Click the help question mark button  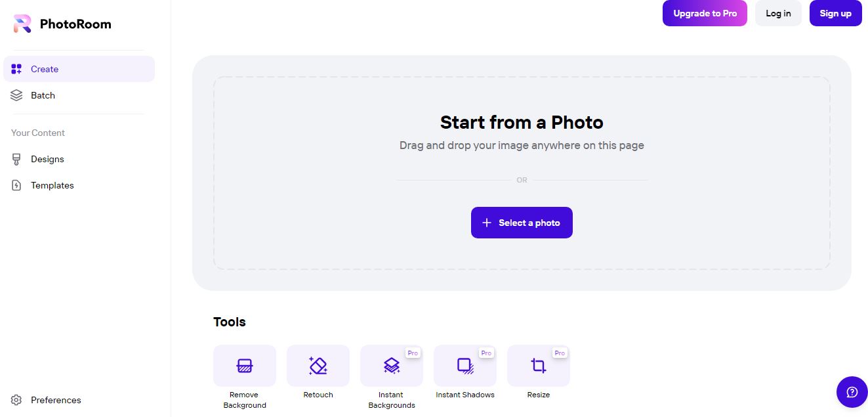click(x=852, y=392)
